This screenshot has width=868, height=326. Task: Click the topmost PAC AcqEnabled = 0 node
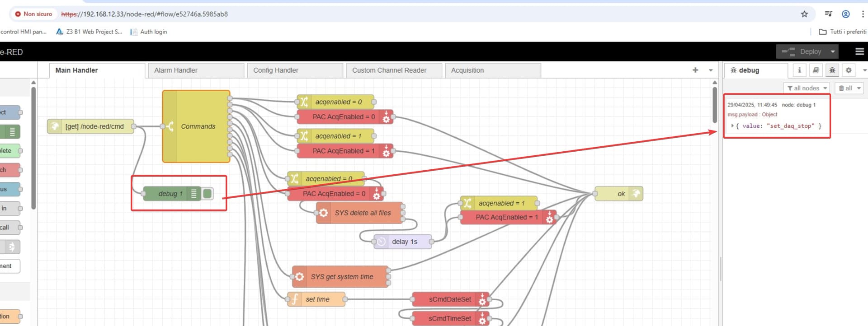(x=345, y=117)
